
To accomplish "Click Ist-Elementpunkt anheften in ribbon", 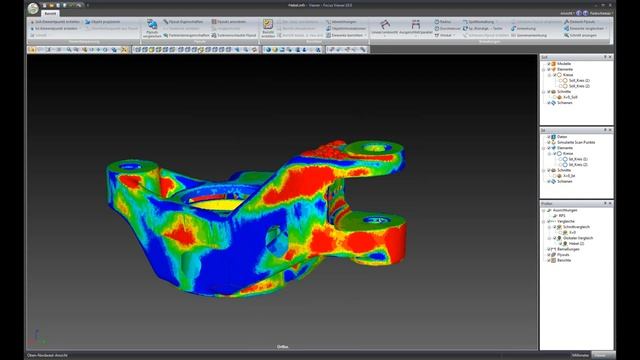I will (53, 29).
